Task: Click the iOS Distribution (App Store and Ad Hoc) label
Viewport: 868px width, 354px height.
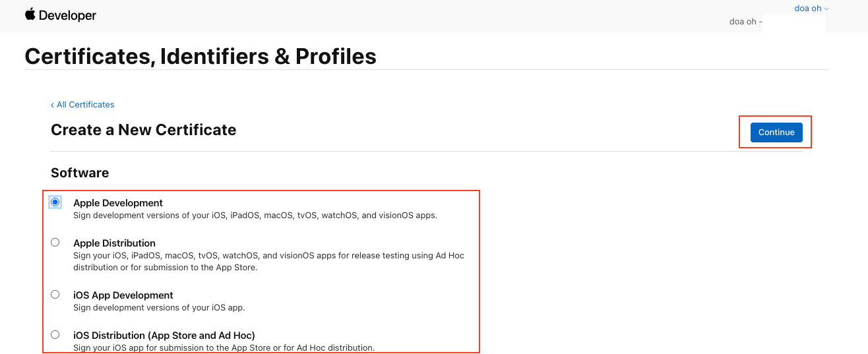Action: coord(164,336)
